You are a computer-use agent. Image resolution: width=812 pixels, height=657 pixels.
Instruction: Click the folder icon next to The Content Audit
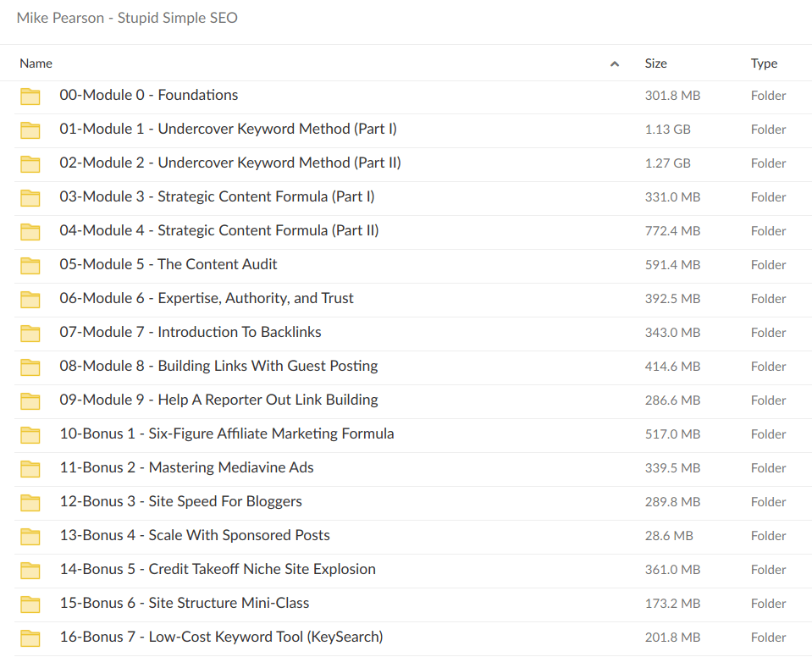tap(30, 265)
